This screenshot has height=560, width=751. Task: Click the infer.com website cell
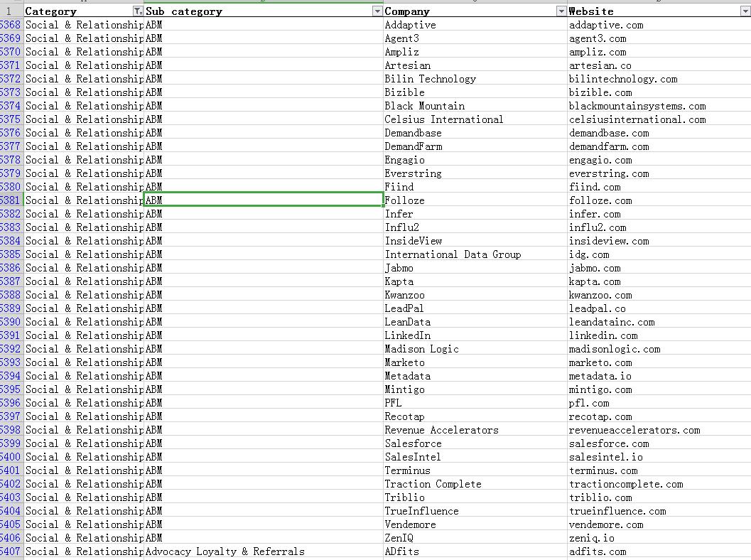[659, 214]
